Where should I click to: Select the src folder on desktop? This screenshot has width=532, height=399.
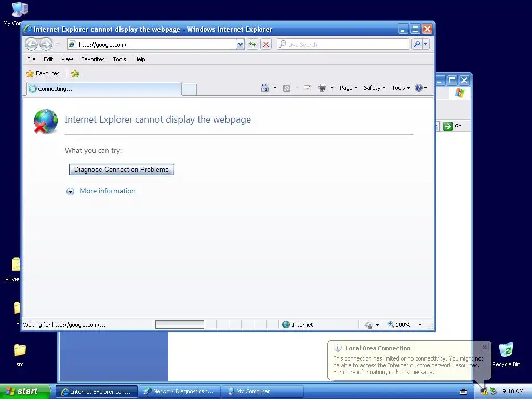pos(20,355)
